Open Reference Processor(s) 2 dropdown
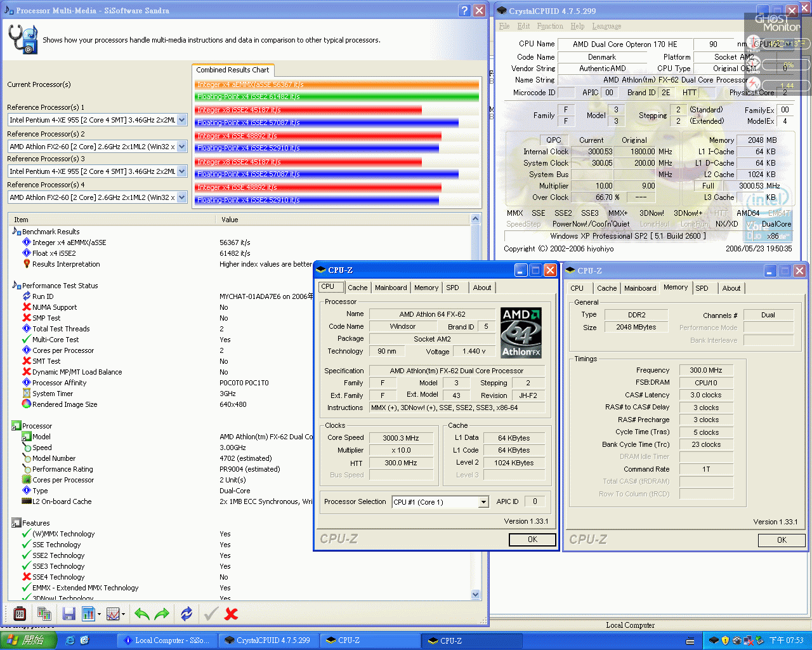Image resolution: width=812 pixels, height=650 pixels. [x=182, y=147]
